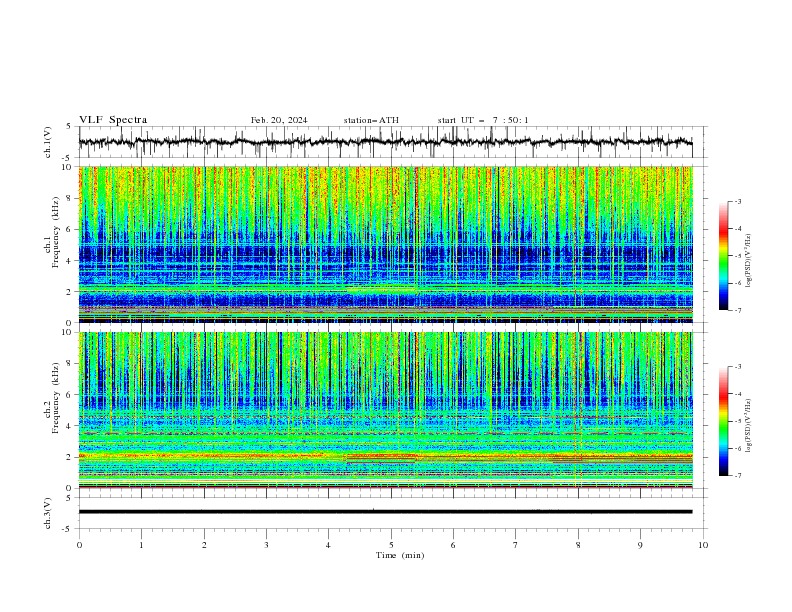Viewport: 792px width, 612px height.
Task: Click the '1' tick on the time axis
Action: pyautogui.click(x=141, y=545)
